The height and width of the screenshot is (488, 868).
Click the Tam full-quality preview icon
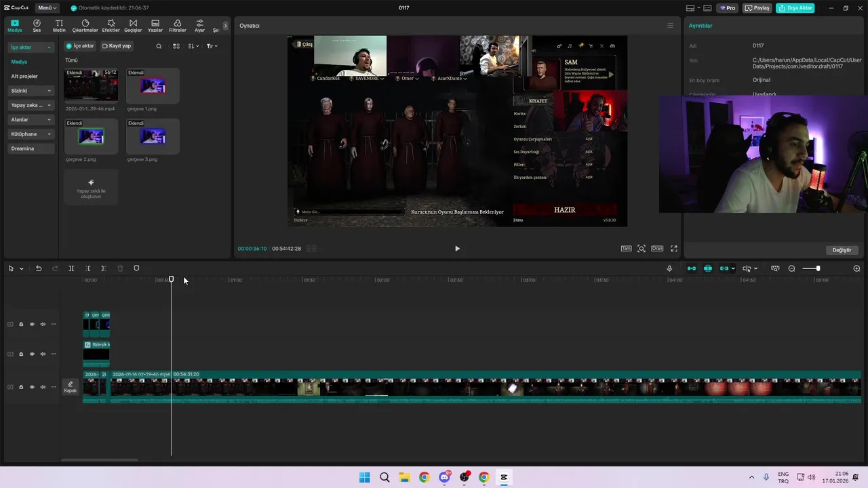coord(627,249)
